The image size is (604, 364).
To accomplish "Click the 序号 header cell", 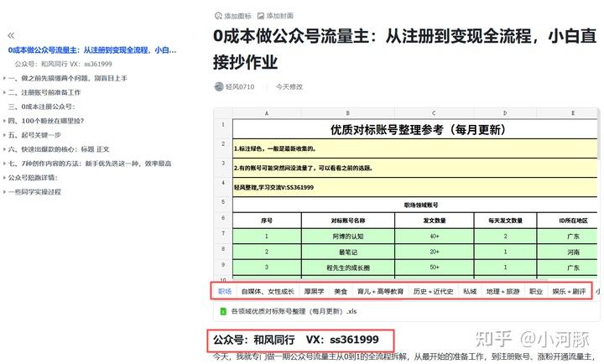I will 267,221.
